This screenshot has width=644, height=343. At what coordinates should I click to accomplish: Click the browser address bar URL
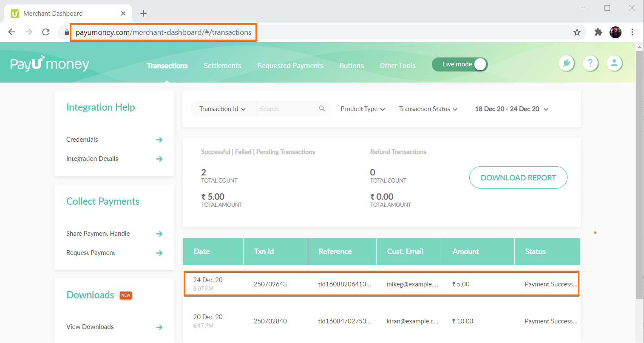(x=164, y=32)
